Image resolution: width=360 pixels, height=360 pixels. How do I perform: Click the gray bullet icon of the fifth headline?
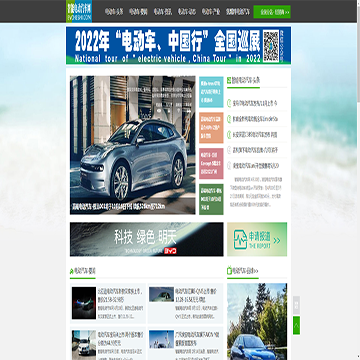click(x=229, y=166)
